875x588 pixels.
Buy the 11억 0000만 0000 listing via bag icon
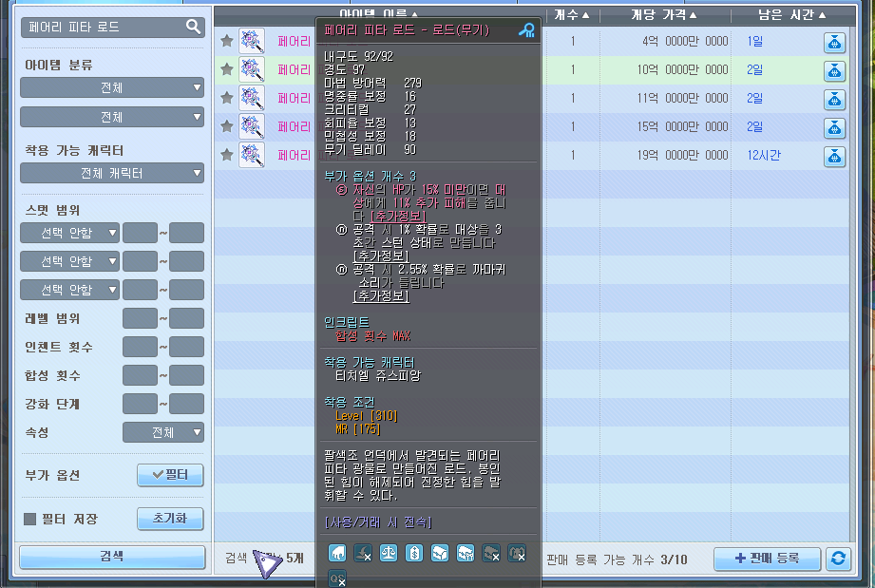[x=834, y=100]
